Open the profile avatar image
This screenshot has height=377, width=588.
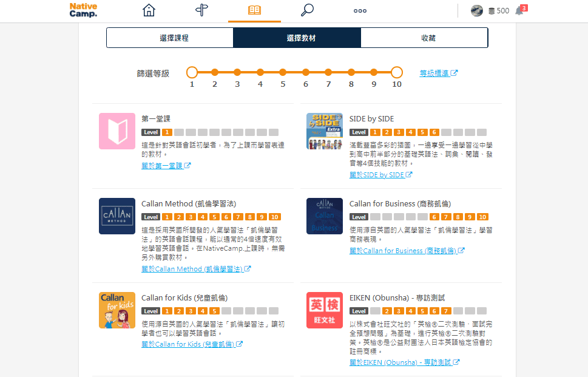point(476,10)
